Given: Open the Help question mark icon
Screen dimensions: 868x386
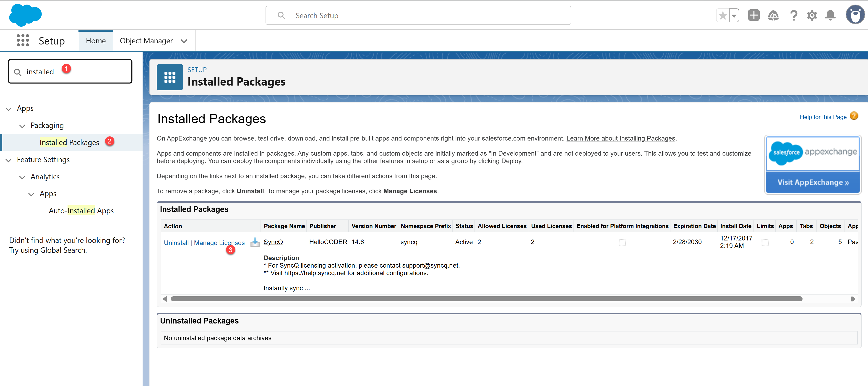Looking at the screenshot, I should (x=794, y=16).
